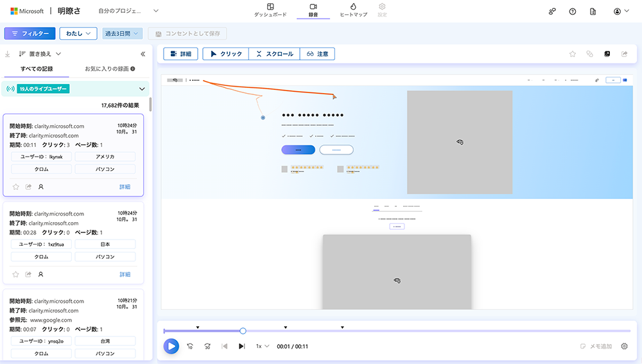Viewport: 642px width, 364px height.
Task: Jump to next recording button
Action: coord(242,346)
